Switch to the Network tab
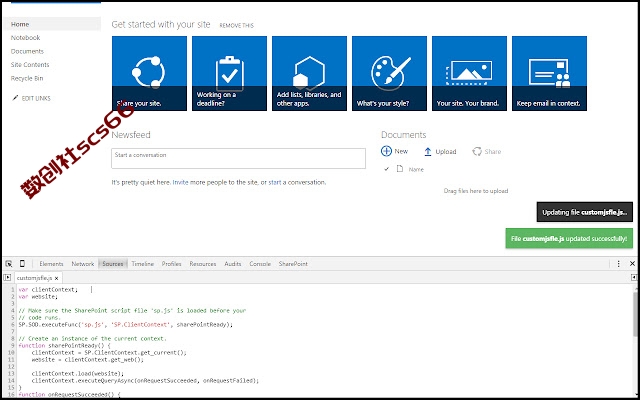The width and height of the screenshot is (640, 400). pyautogui.click(x=83, y=264)
